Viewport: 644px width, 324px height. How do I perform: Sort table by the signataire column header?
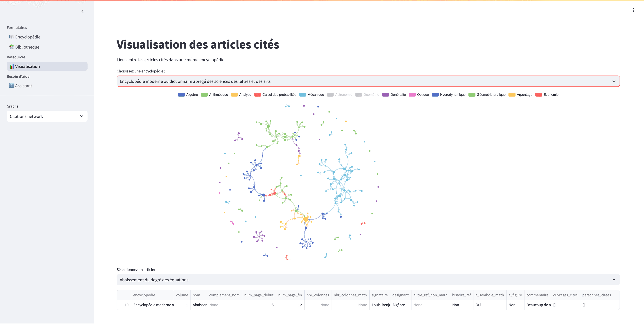click(379, 295)
